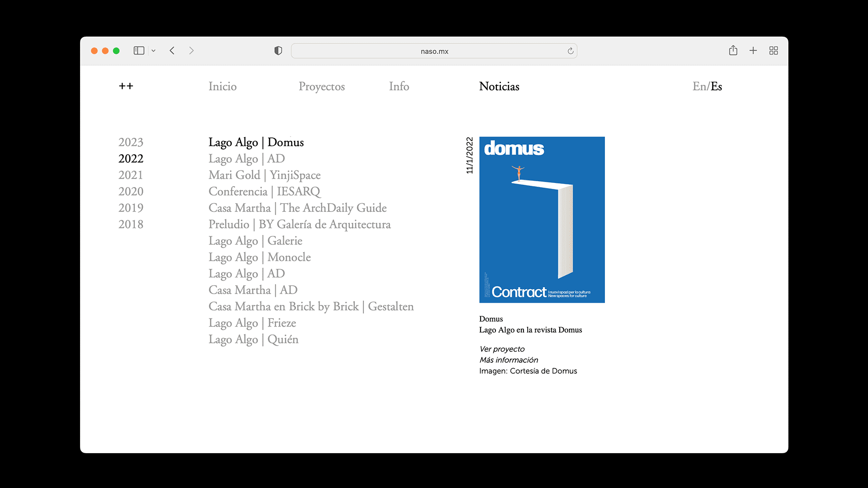Toggle the Safari sidebar icon
The image size is (868, 488).
pos(139,51)
